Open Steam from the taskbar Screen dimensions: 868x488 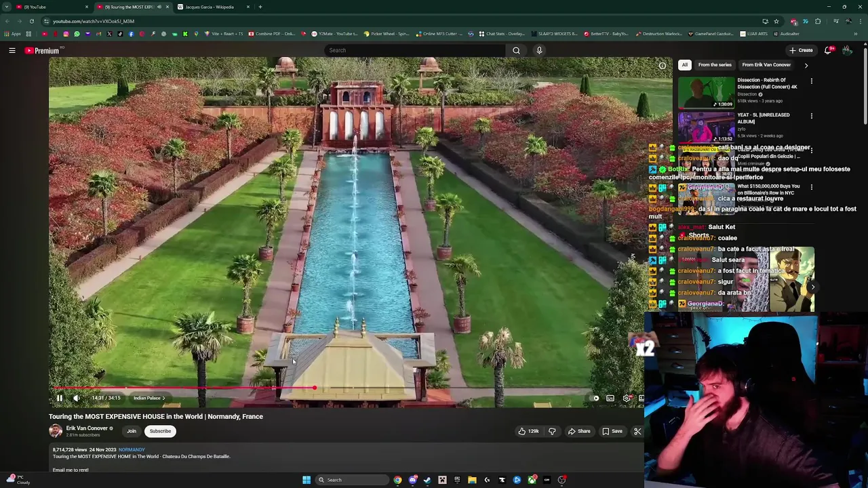coord(427,480)
